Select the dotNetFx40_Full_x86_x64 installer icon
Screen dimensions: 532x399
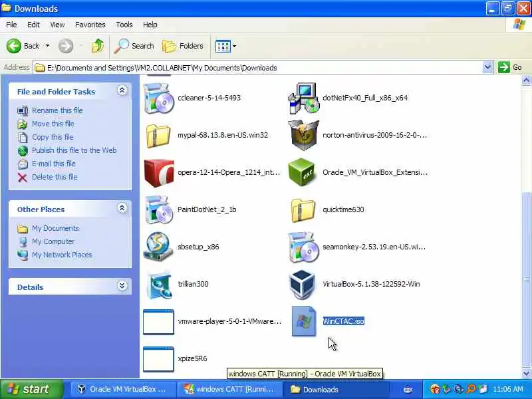[x=303, y=98]
